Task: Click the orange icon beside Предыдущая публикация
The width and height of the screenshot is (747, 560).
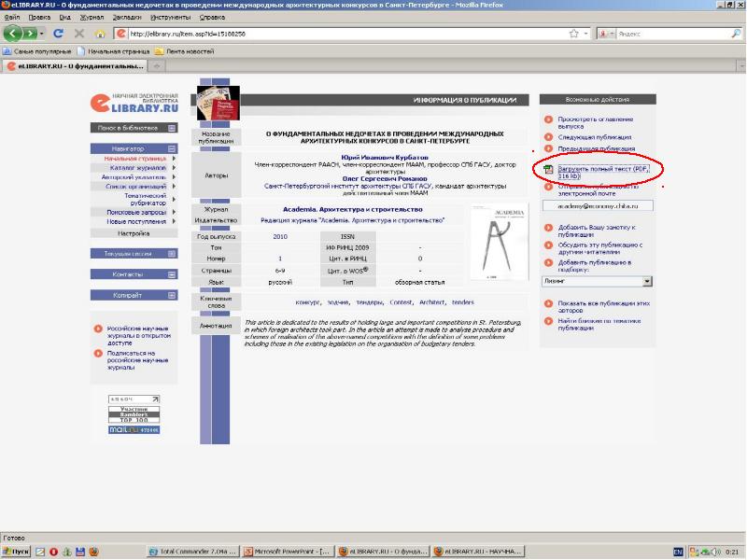Action: 548,148
